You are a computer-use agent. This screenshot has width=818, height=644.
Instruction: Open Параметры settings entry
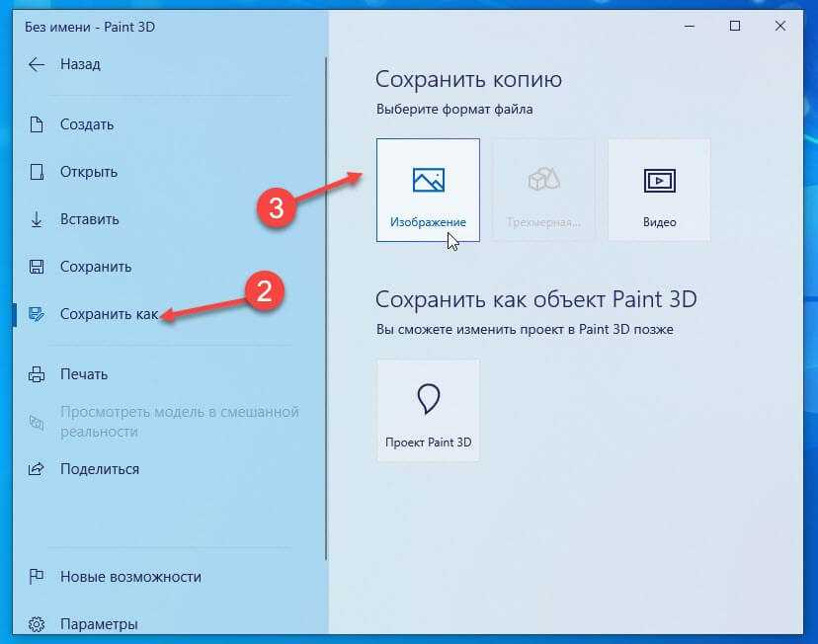click(x=99, y=624)
